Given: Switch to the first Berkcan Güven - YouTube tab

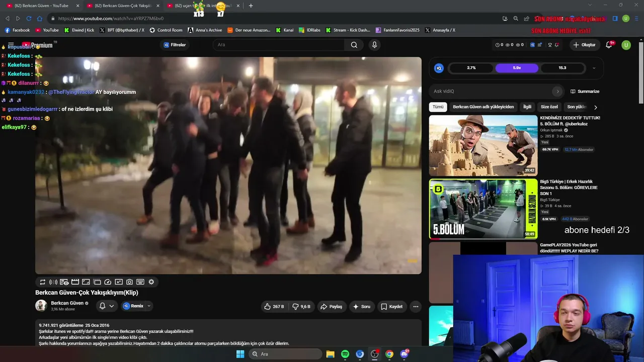Looking at the screenshot, I should (x=42, y=6).
